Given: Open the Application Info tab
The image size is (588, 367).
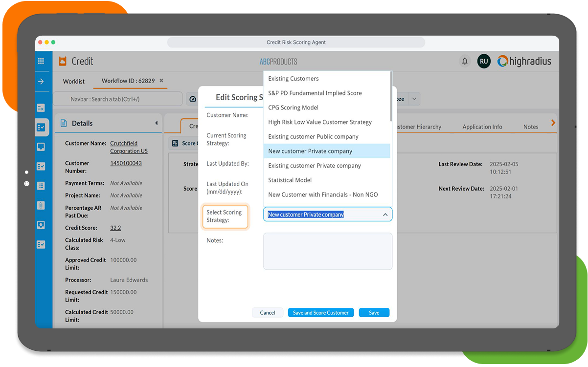Looking at the screenshot, I should pos(482,127).
